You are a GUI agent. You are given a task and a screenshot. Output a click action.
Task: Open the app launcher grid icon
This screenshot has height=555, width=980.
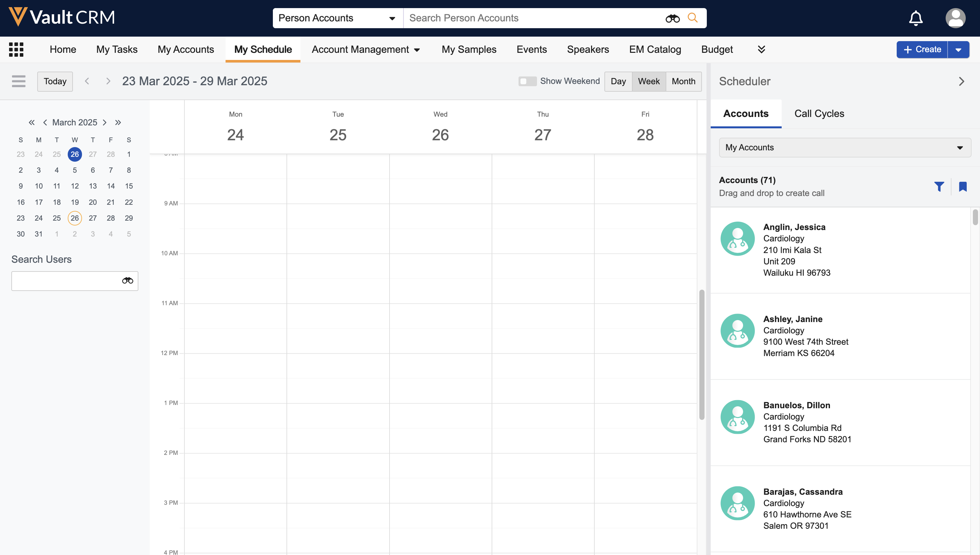coord(16,50)
